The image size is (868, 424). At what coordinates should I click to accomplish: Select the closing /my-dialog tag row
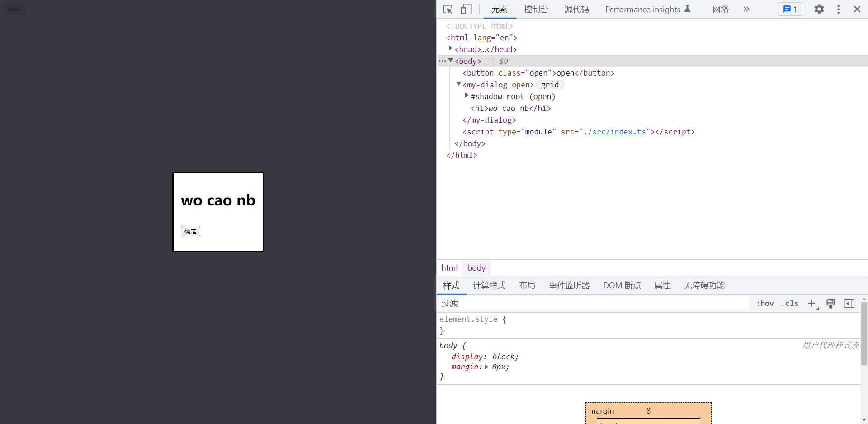click(489, 120)
